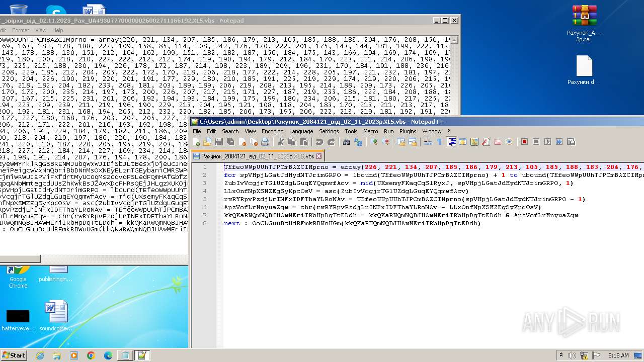Click the Start button
This screenshot has width=644, height=362.
click(14, 355)
